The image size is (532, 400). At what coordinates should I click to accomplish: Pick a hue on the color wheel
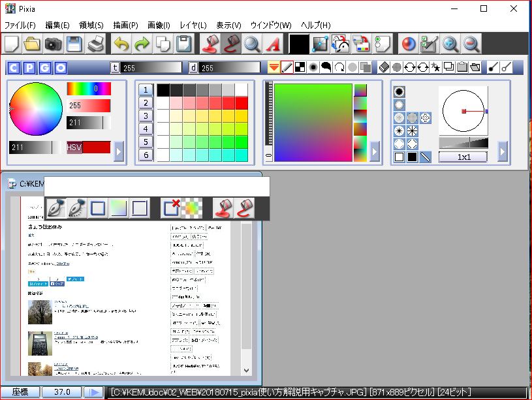[x=36, y=109]
